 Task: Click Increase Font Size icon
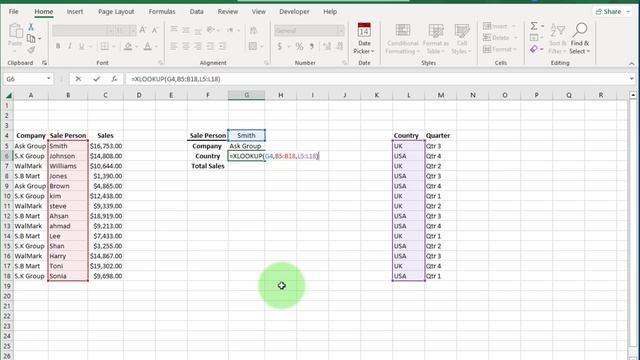[x=143, y=30]
